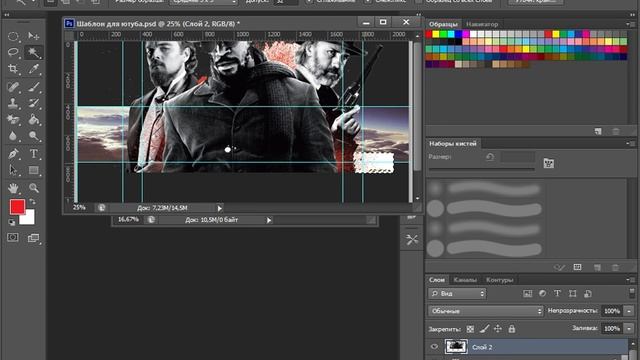640x360 pixels.
Task: Select the Move tool
Action: click(x=33, y=36)
